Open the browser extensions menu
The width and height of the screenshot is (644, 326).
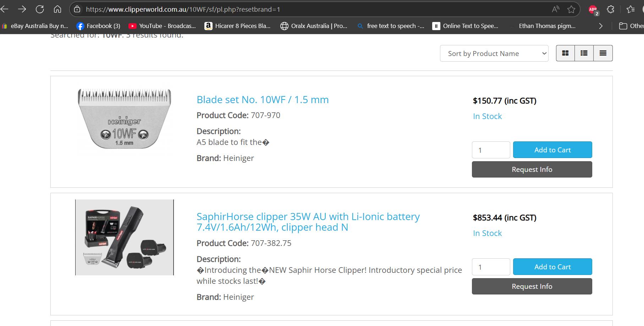(x=611, y=10)
